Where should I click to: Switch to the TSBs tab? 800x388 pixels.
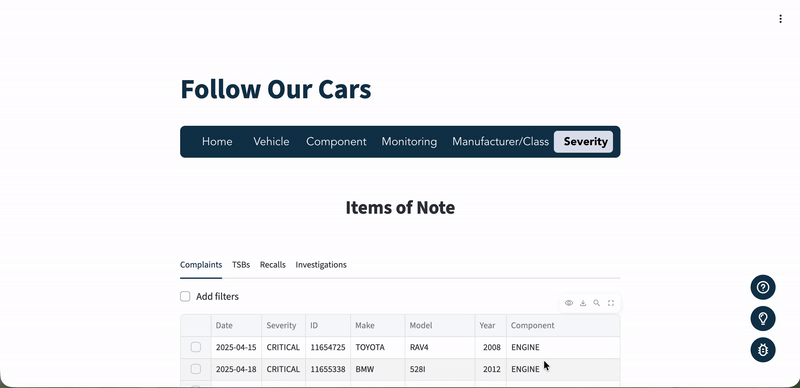pyautogui.click(x=241, y=264)
